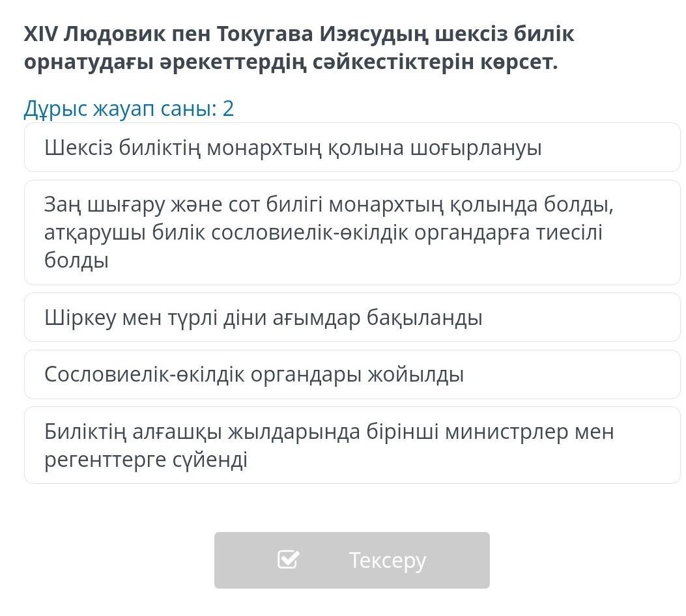Screen dimensions: 686x616
Task: Toggle the answer card about діни ағымдар
Action: pyautogui.click(x=352, y=317)
